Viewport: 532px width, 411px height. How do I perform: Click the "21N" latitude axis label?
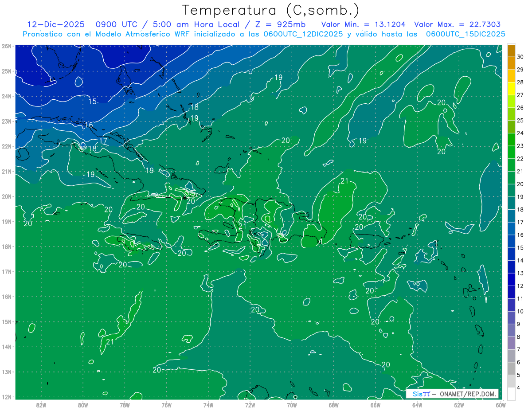pos(7,172)
